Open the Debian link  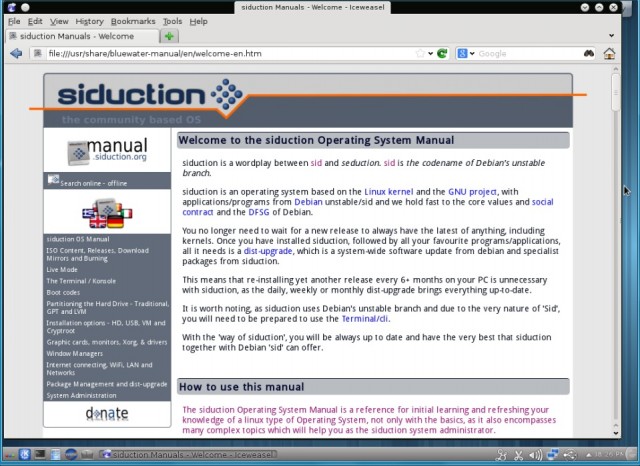pyautogui.click(x=308, y=202)
